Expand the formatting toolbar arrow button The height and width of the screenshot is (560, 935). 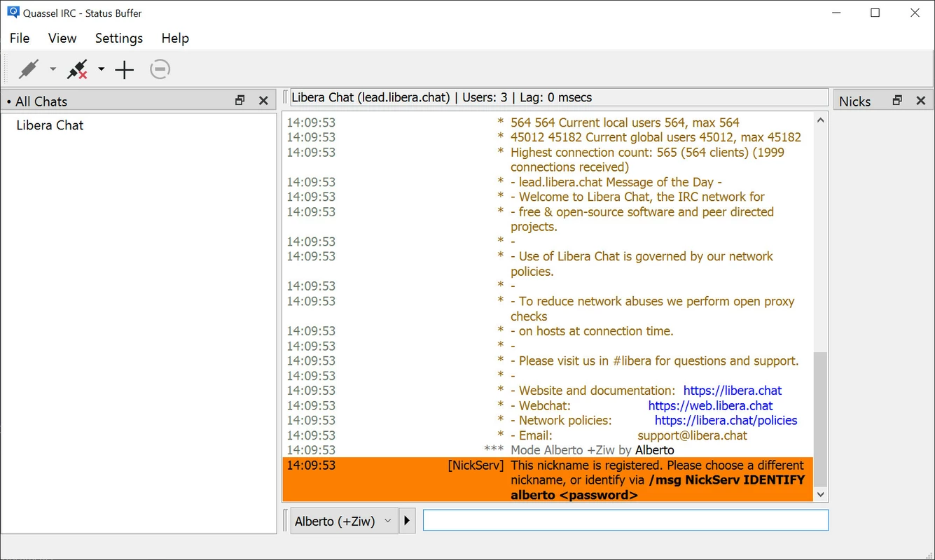pyautogui.click(x=407, y=521)
